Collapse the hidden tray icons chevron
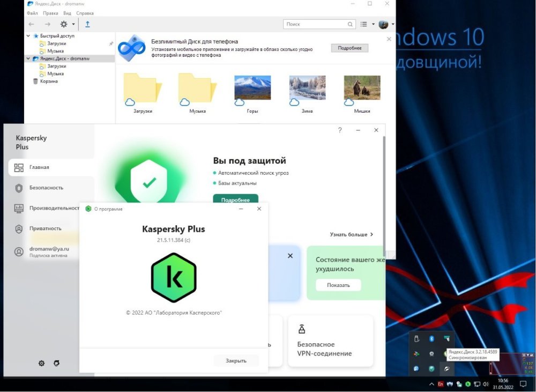The width and height of the screenshot is (536, 392). coord(431,384)
